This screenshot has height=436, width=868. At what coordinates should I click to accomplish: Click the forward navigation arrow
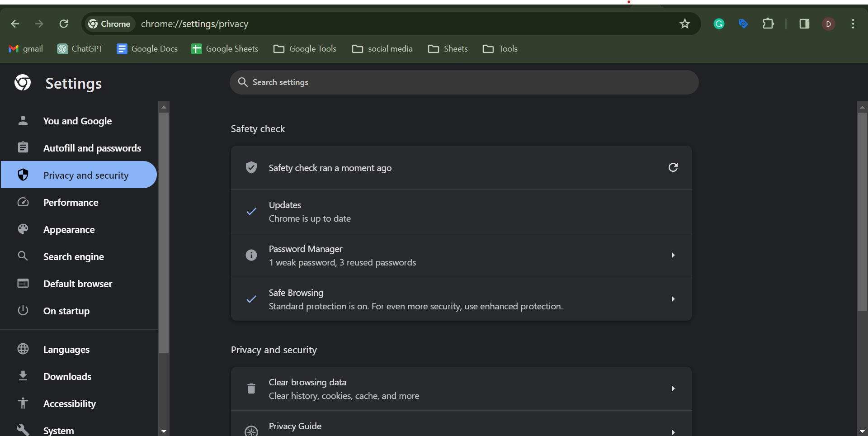(x=39, y=24)
